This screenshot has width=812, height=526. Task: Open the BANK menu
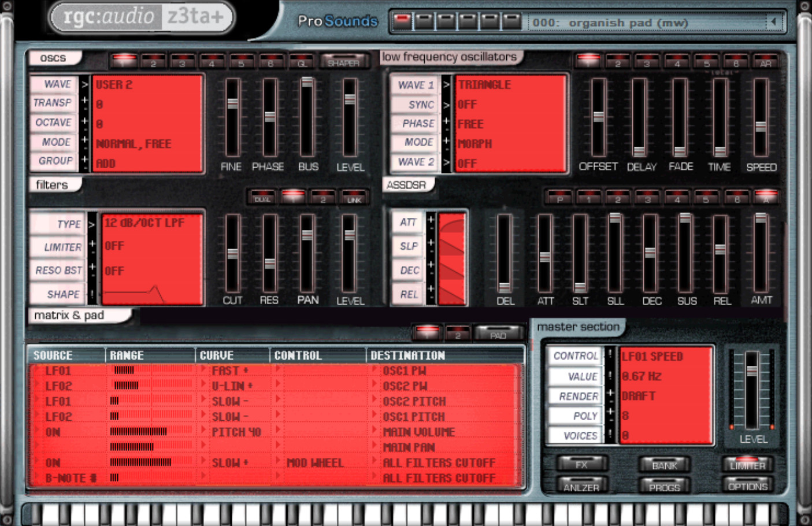click(665, 465)
